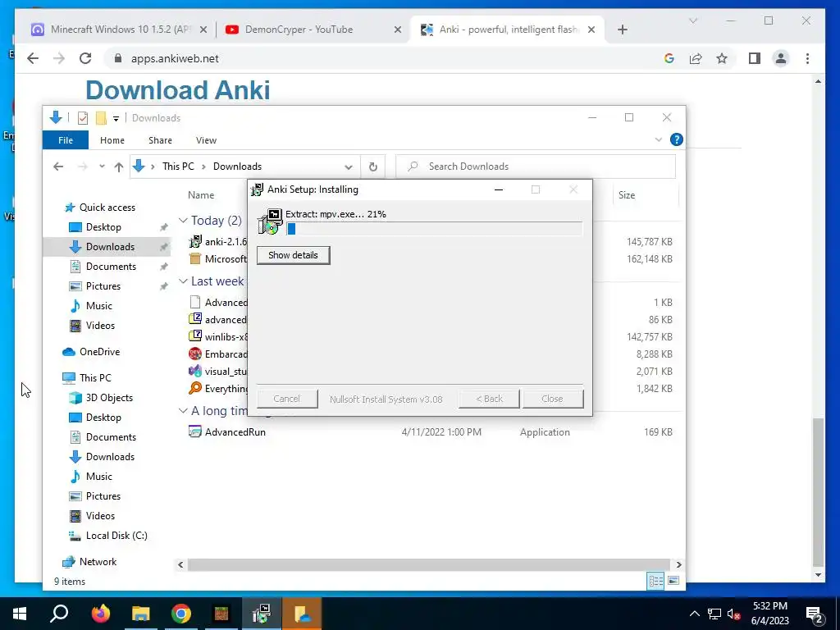
Task: Select OneDrive in navigation pane
Action: 99,352
